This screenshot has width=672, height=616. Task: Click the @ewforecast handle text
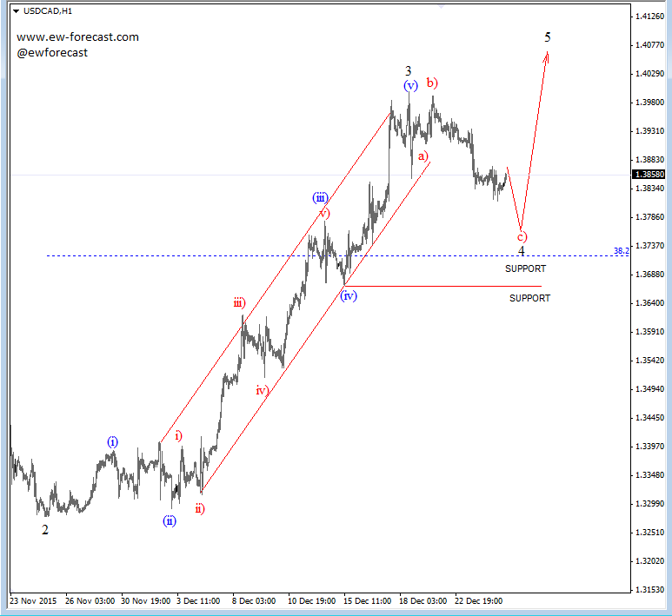(x=52, y=53)
